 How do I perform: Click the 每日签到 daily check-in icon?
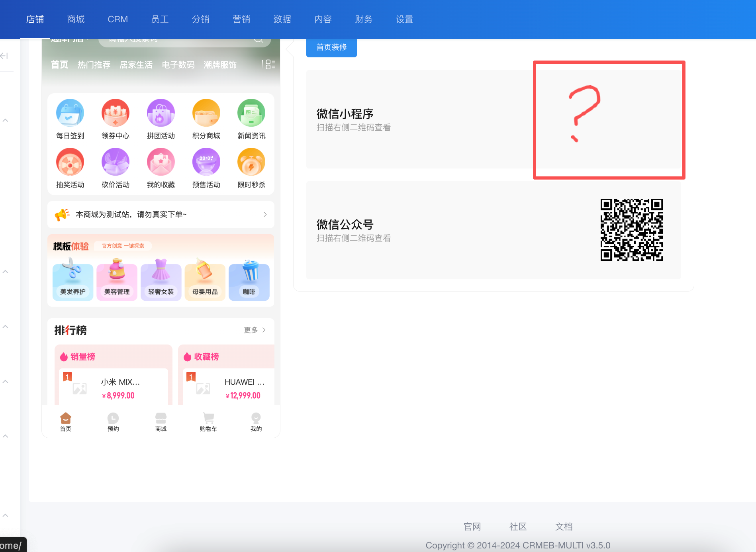(70, 113)
